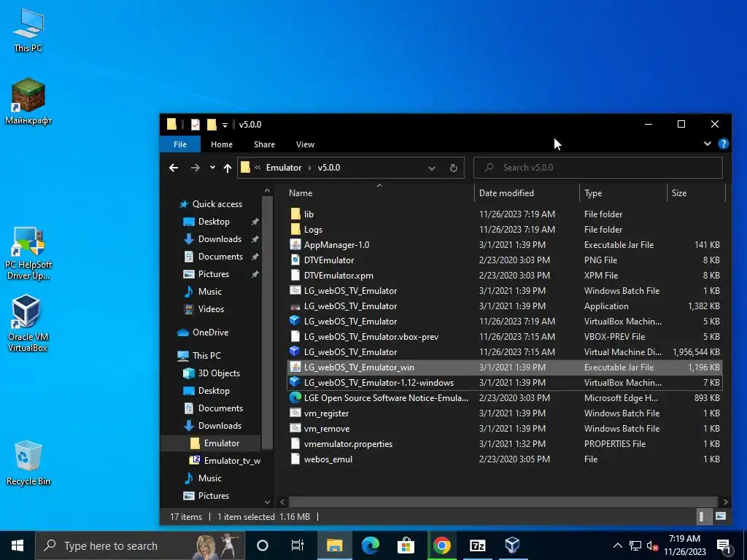Open the File ribbon tab

pyautogui.click(x=180, y=144)
